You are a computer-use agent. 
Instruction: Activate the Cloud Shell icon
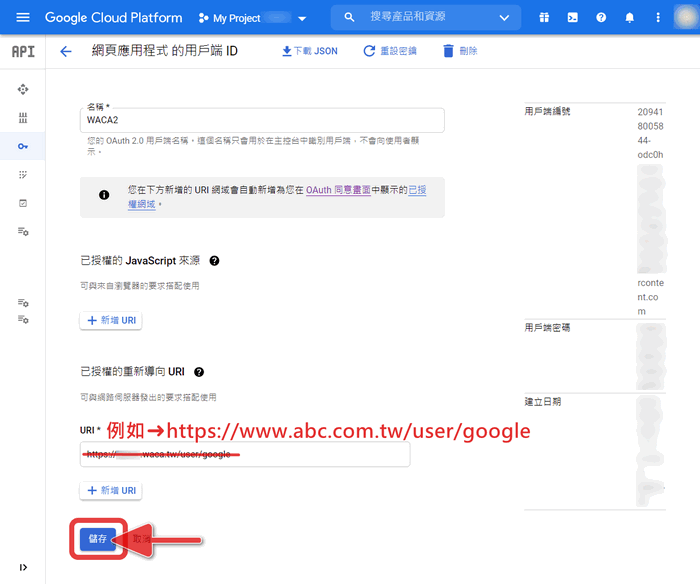(572, 17)
